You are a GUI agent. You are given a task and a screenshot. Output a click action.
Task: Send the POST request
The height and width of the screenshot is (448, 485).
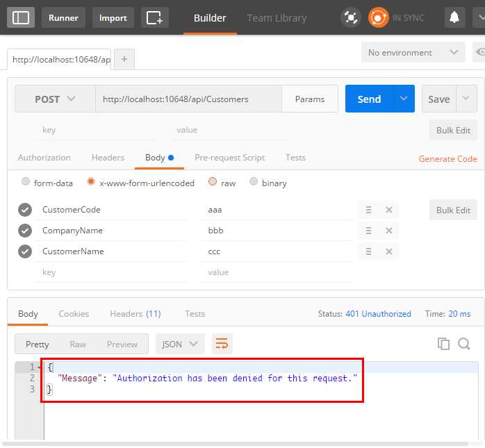(370, 99)
